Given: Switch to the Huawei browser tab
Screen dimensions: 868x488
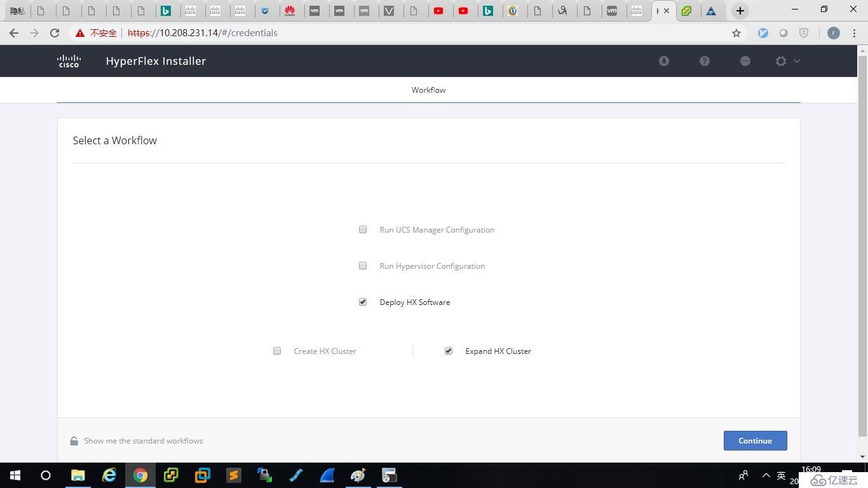Looking at the screenshot, I should pos(290,11).
